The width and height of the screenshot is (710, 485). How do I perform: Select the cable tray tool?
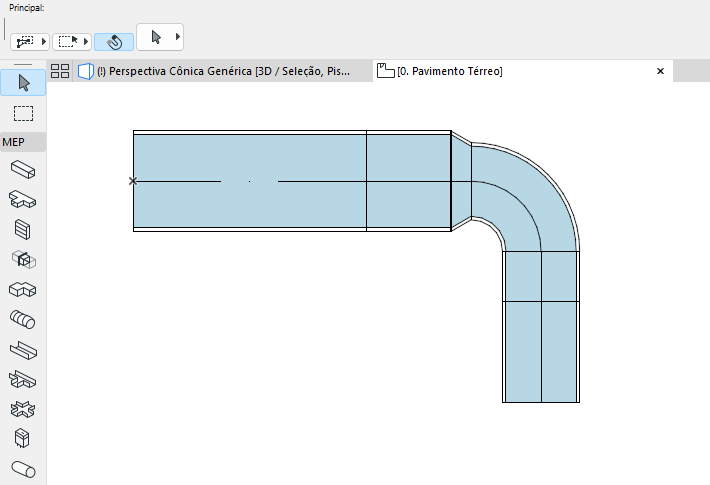(x=23, y=350)
